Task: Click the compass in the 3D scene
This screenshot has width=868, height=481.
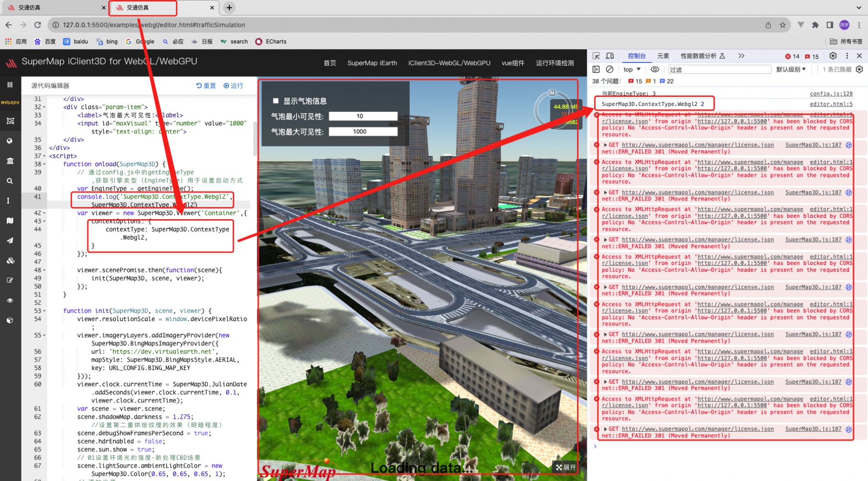Action: tap(551, 108)
